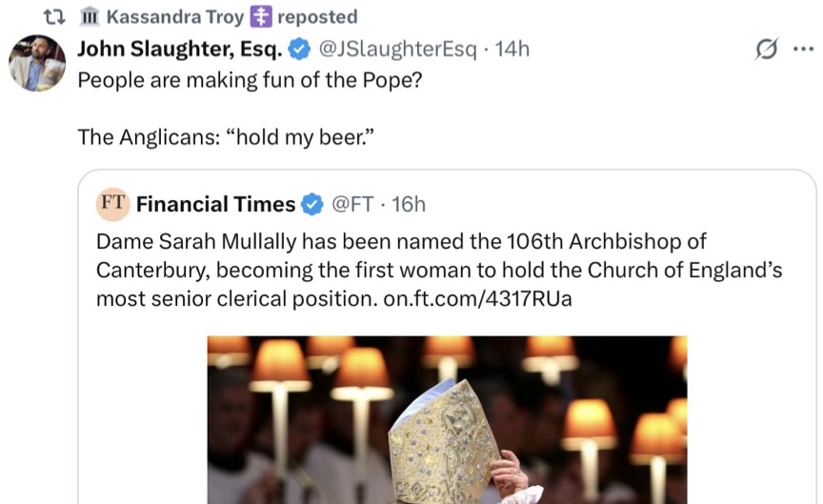Click the John Slaughter, Esq. display name
This screenshot has height=504, width=823.
click(179, 49)
